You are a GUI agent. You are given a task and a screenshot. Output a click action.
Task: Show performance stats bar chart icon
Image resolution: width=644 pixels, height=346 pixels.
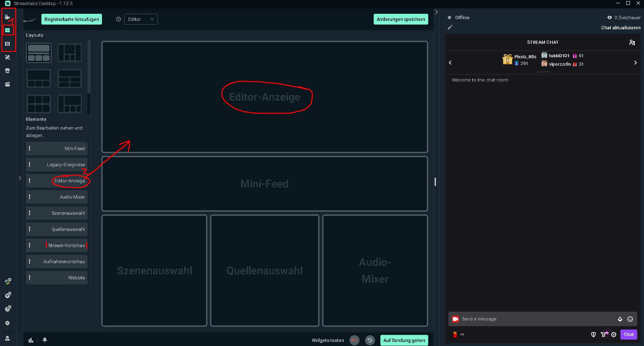(31, 340)
